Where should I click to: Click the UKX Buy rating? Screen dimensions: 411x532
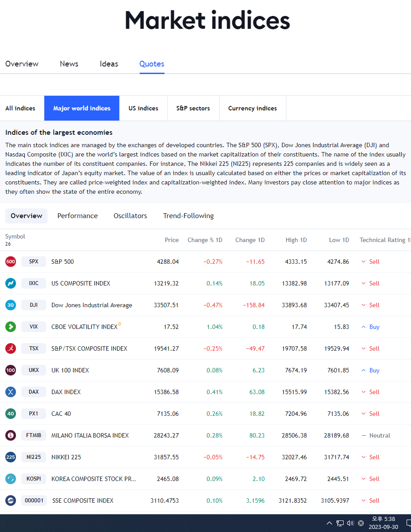(371, 370)
